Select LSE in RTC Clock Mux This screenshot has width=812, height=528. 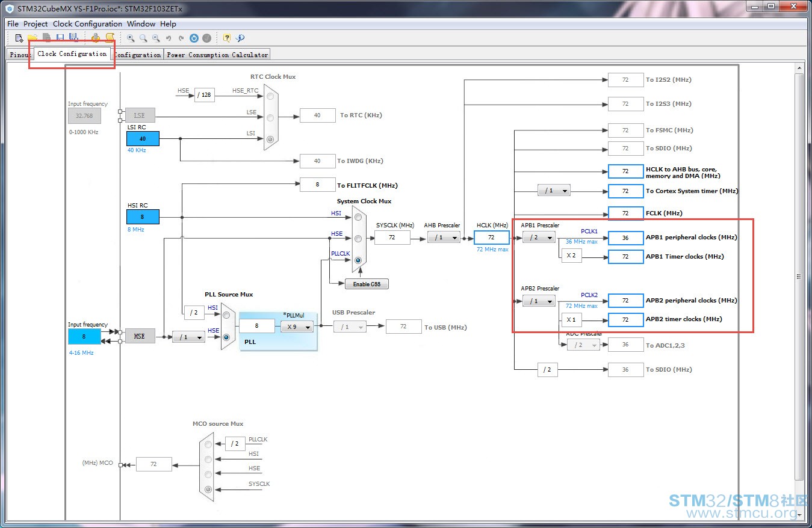270,117
